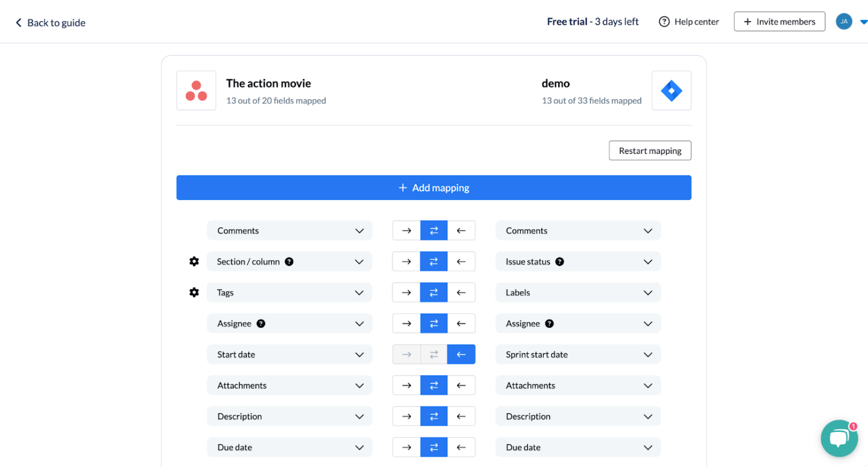Open the live chat bubble
The image size is (868, 467).
839,438
